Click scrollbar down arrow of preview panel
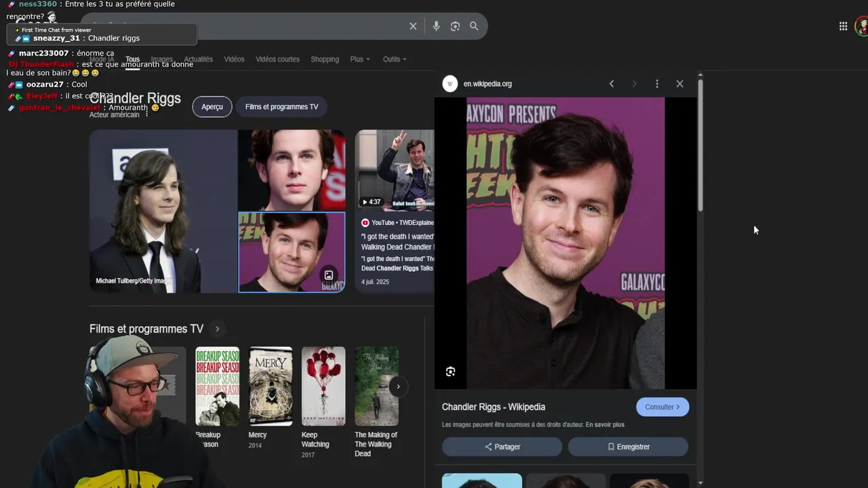 pyautogui.click(x=700, y=483)
